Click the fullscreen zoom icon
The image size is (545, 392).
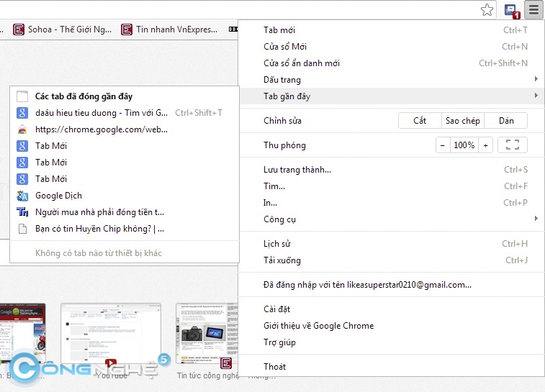[x=513, y=145]
